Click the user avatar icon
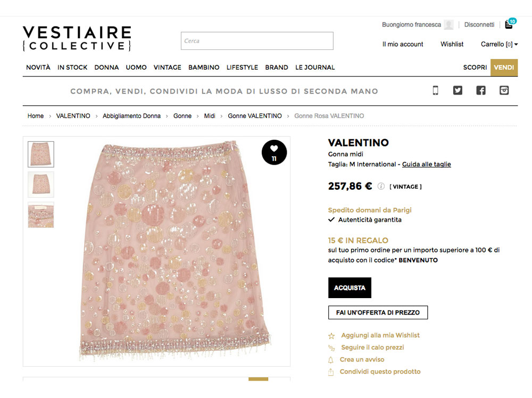The width and height of the screenshot is (532, 398). click(x=449, y=25)
